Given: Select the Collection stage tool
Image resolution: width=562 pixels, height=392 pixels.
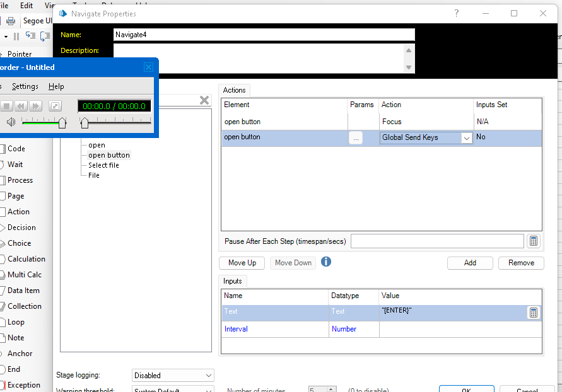Looking at the screenshot, I should tap(24, 306).
